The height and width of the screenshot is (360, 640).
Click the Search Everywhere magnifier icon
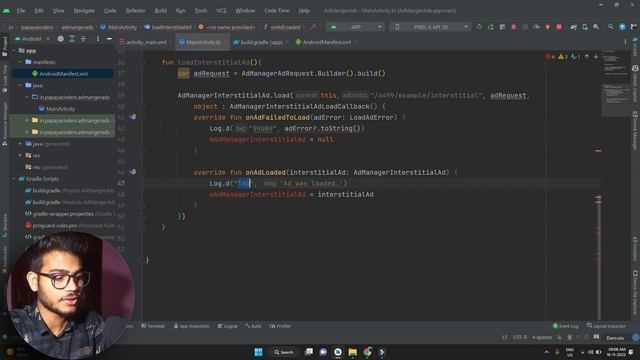(x=611, y=27)
